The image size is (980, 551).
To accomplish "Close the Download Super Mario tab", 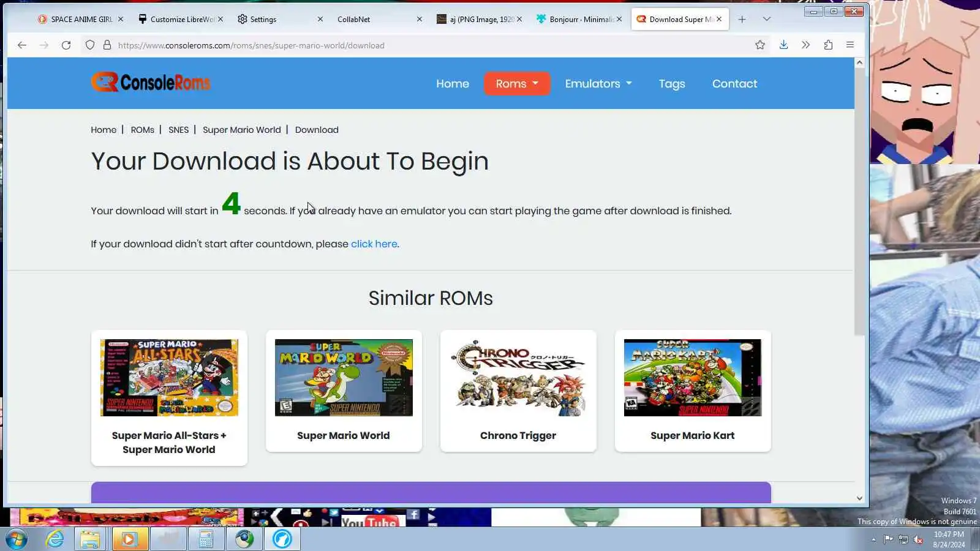I will click(719, 19).
